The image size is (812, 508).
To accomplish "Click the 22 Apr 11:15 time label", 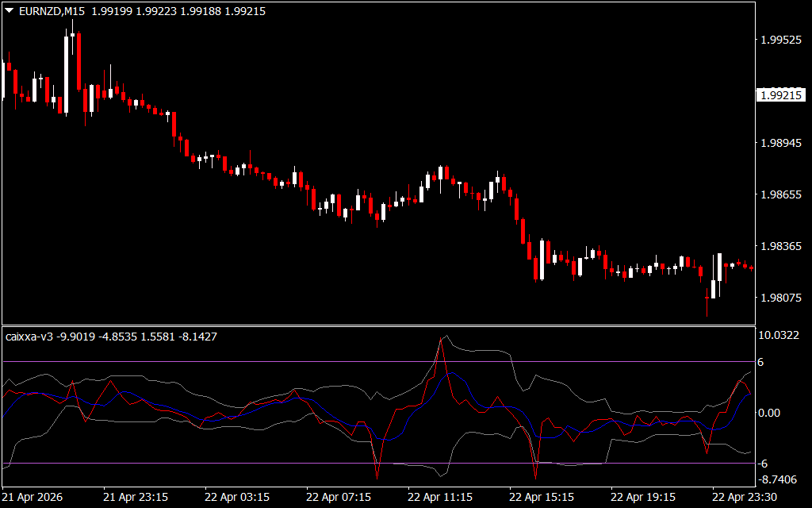I will click(440, 497).
